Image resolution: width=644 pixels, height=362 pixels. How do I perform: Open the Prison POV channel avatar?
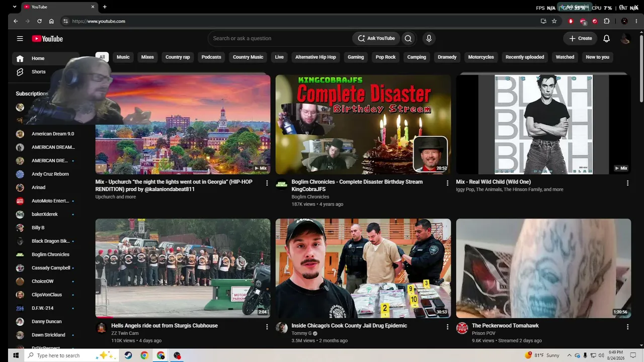[x=462, y=329]
